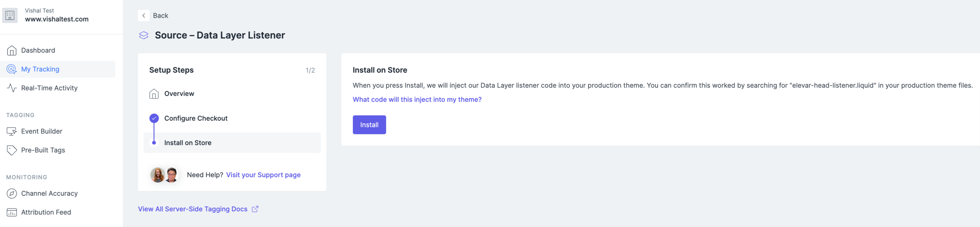
Task: Click the Back chevron arrow button
Action: (143, 16)
